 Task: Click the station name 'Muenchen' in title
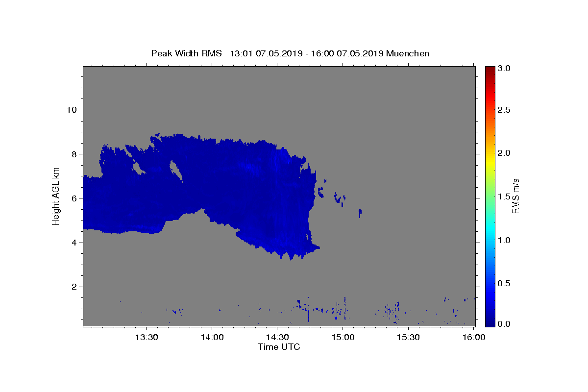click(x=408, y=53)
